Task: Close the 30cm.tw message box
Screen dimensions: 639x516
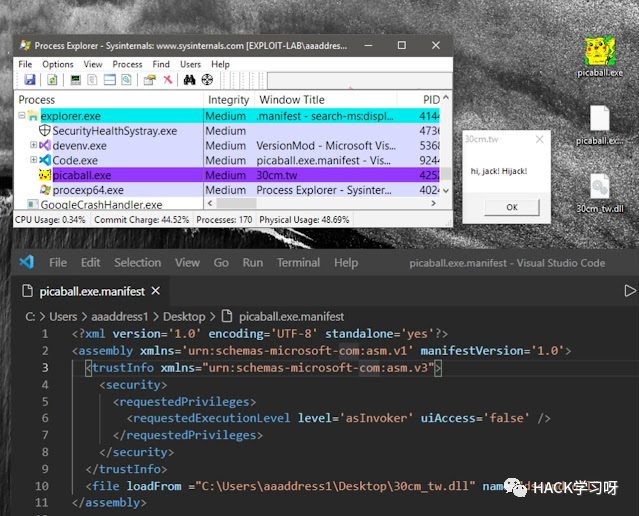Action: click(540, 139)
